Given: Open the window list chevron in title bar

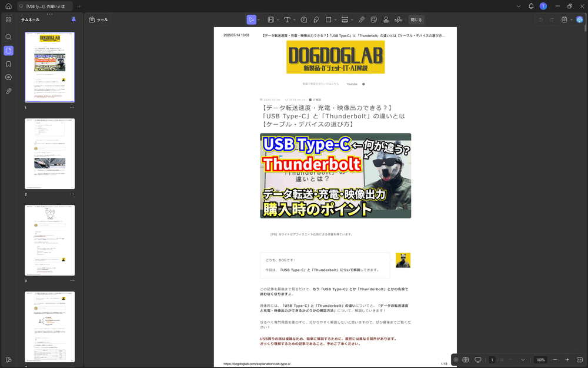Looking at the screenshot, I should pyautogui.click(x=518, y=6).
